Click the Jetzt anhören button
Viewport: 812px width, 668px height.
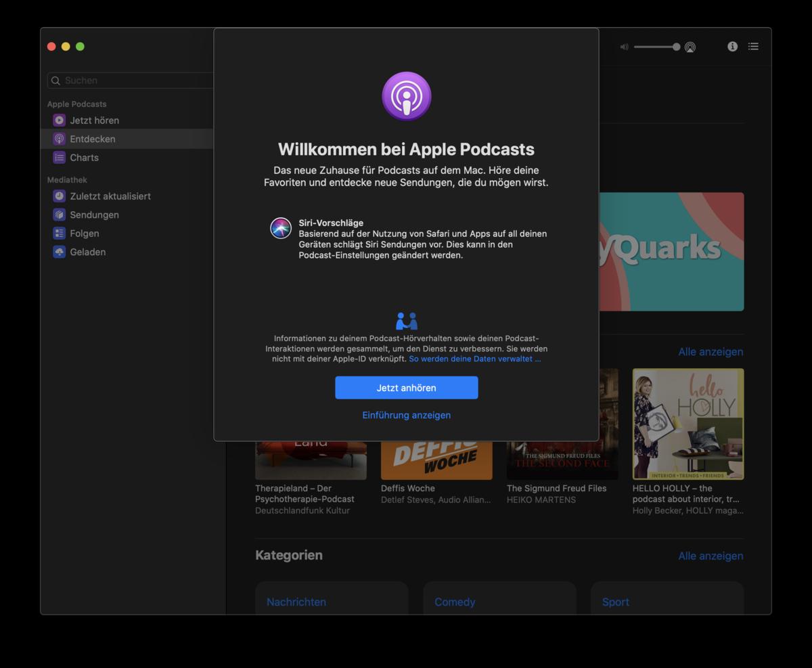point(406,388)
